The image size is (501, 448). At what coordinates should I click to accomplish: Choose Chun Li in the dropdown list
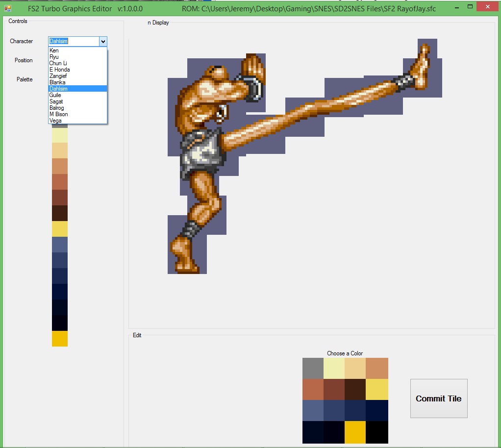77,63
